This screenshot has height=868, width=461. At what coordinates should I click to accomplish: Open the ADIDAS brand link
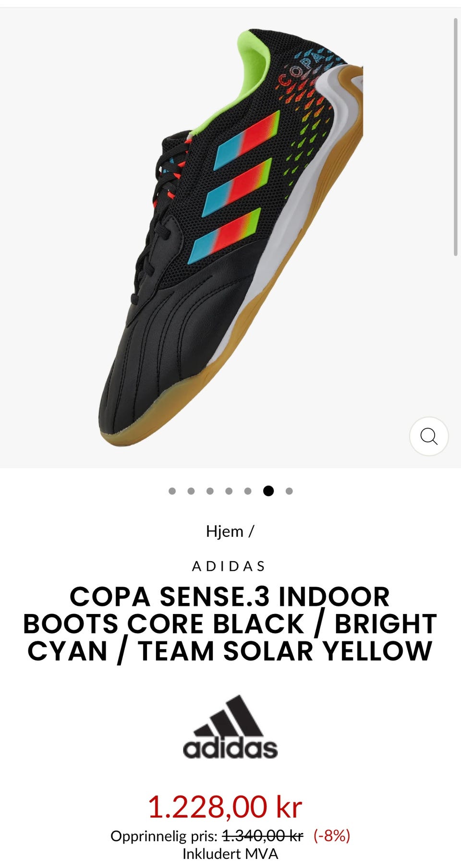(229, 567)
